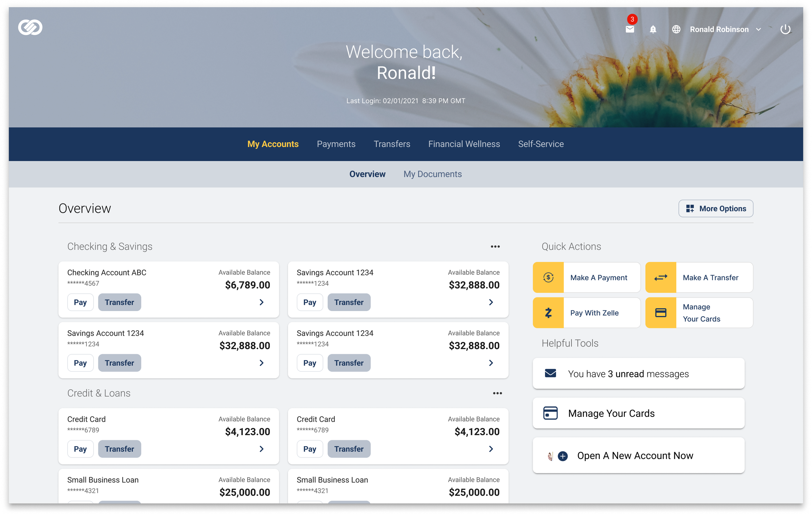Select the Overview sub-tab

367,174
